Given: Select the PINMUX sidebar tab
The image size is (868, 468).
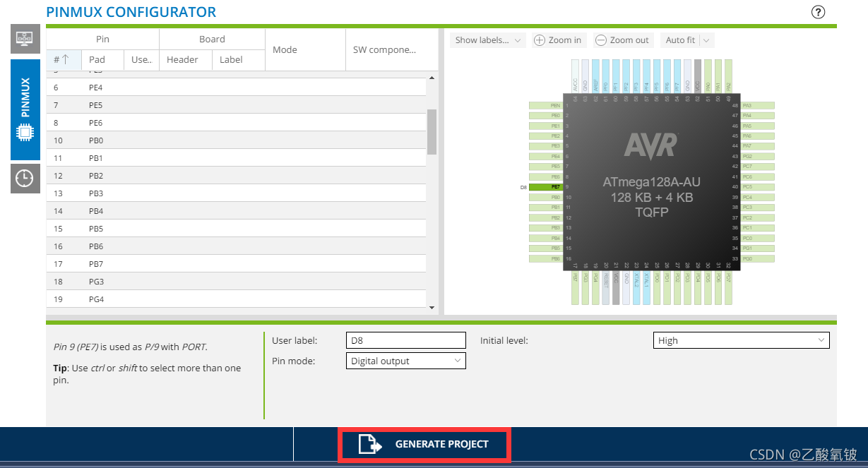Looking at the screenshot, I should 25,110.
